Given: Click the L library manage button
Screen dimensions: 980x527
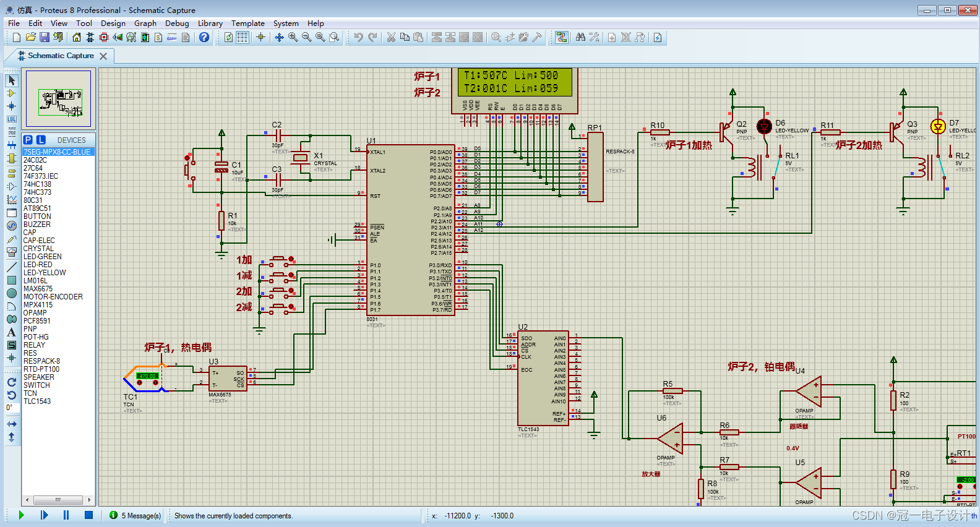Looking at the screenshot, I should (41, 140).
